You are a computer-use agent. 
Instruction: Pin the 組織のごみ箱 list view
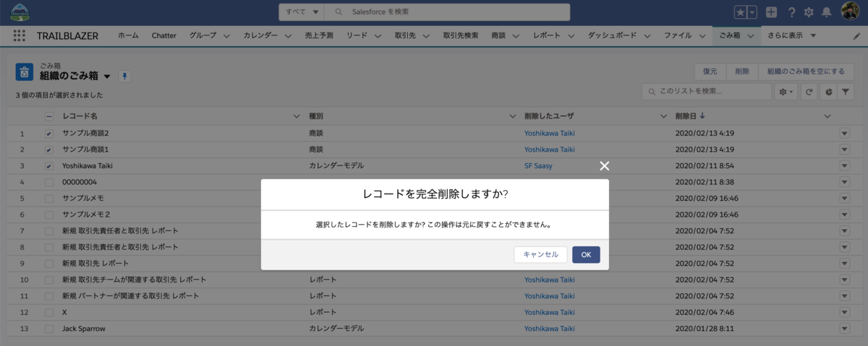pos(124,77)
